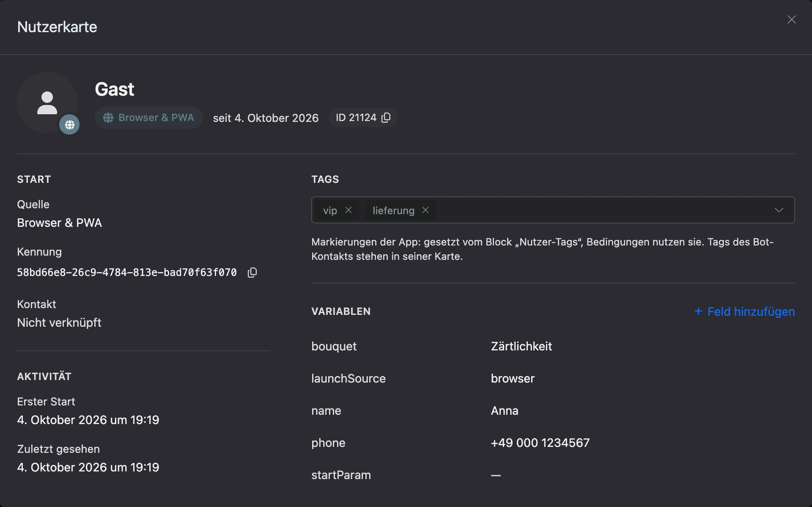The height and width of the screenshot is (507, 812).
Task: Remove the vip tag
Action: pyautogui.click(x=348, y=210)
